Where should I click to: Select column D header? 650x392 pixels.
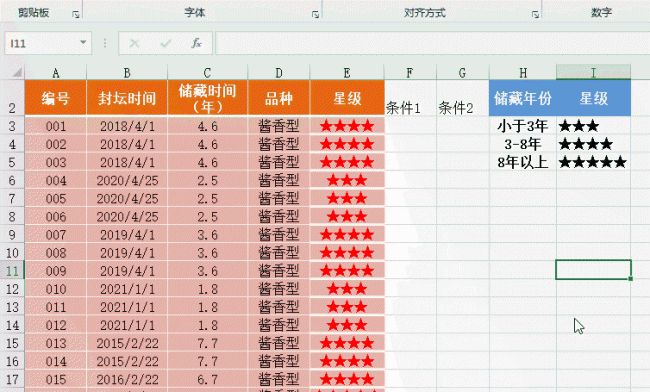point(279,73)
